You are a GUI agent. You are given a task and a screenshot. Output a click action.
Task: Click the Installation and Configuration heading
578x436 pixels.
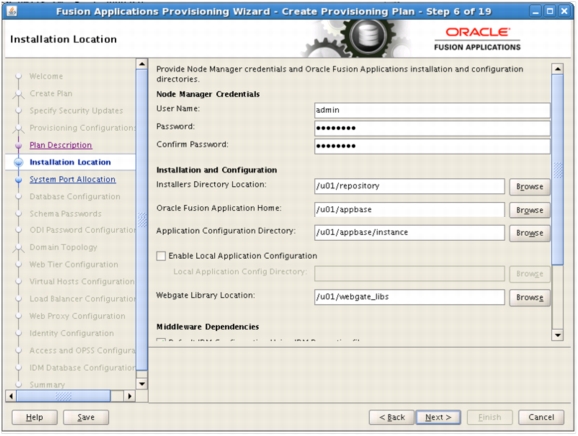click(x=217, y=170)
